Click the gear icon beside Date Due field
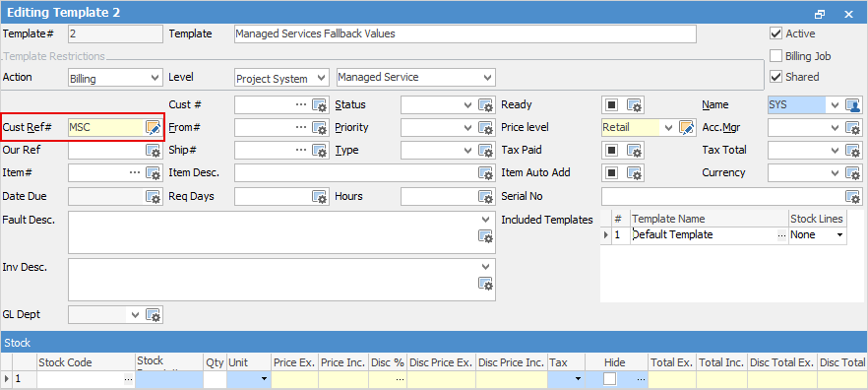The height and width of the screenshot is (390, 868). (154, 197)
